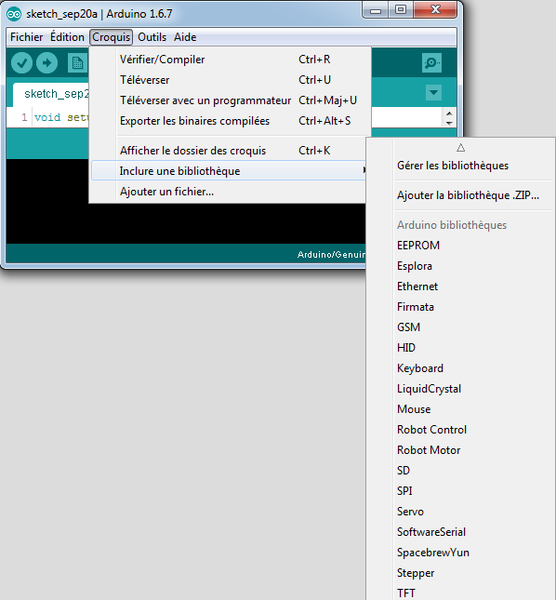556x600 pixels.
Task: Include the SD library
Action: [461, 470]
